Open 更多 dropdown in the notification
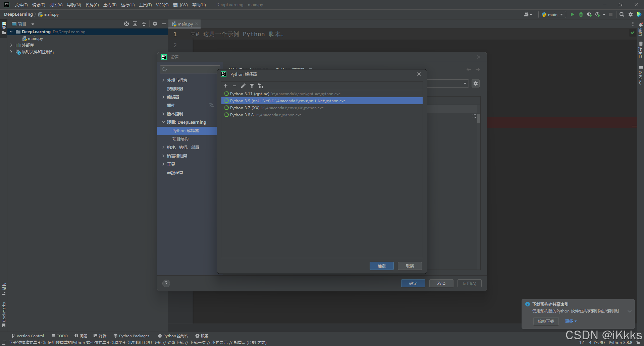Image resolution: width=644 pixels, height=346 pixels. tap(571, 321)
